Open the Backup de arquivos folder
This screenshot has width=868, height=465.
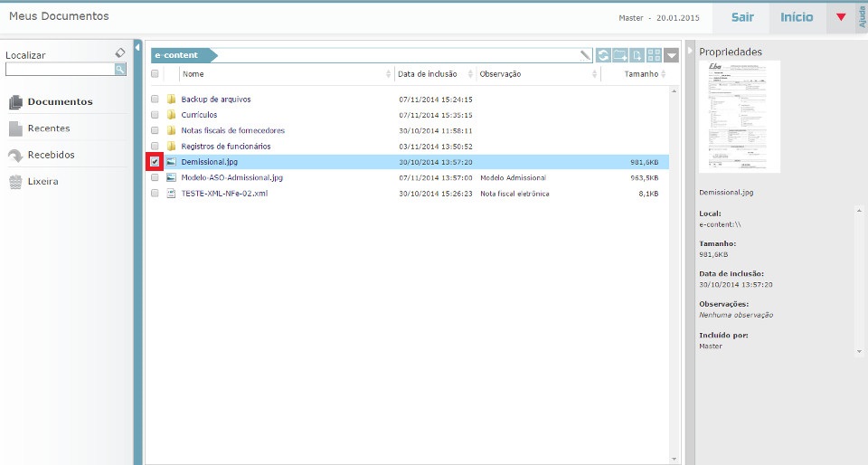coord(215,100)
